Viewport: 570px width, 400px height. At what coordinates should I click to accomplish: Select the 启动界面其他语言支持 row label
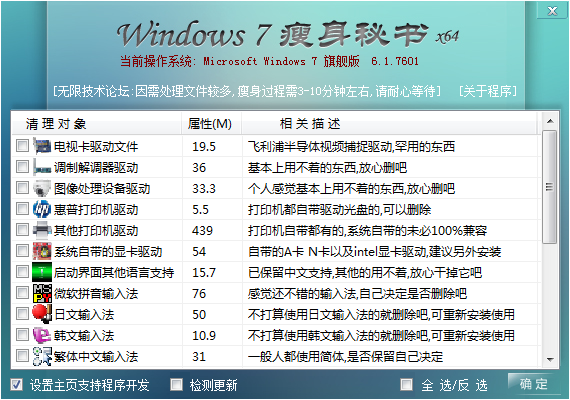click(114, 273)
